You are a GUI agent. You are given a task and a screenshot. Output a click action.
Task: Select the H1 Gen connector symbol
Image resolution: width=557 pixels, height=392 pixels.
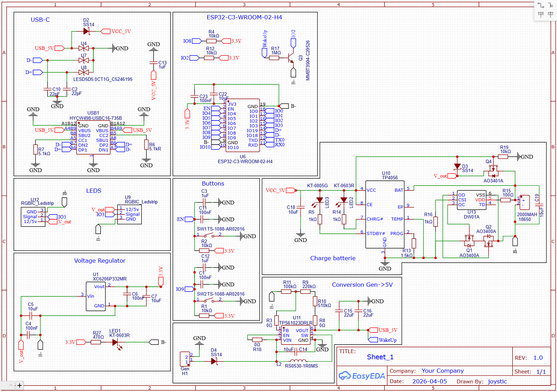[x=185, y=359]
